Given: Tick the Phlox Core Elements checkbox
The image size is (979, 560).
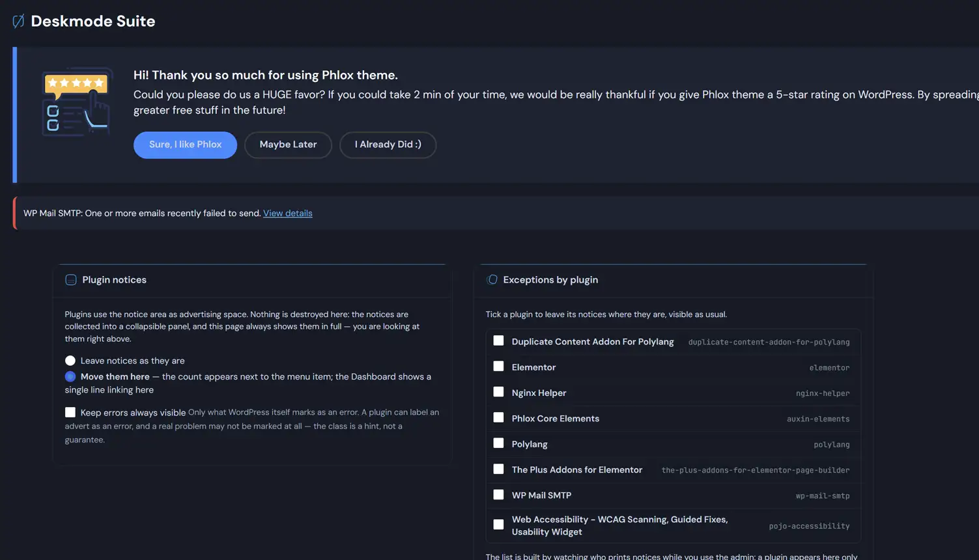Looking at the screenshot, I should pos(498,417).
